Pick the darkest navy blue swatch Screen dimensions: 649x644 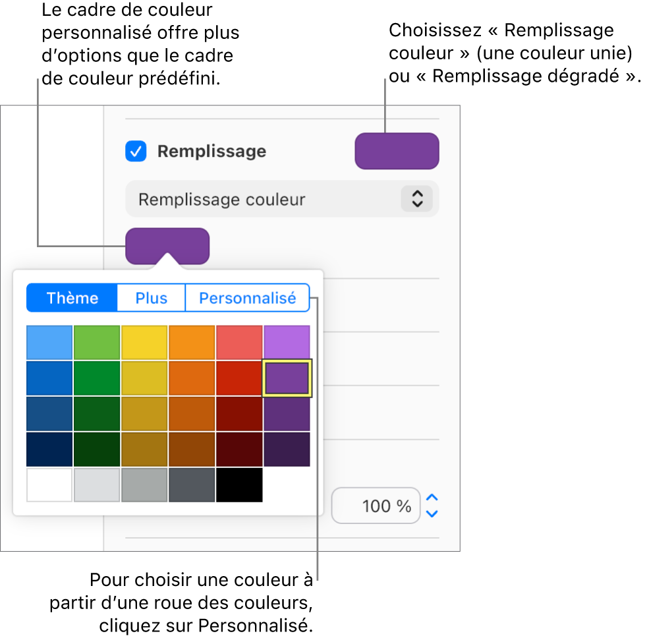(x=49, y=450)
